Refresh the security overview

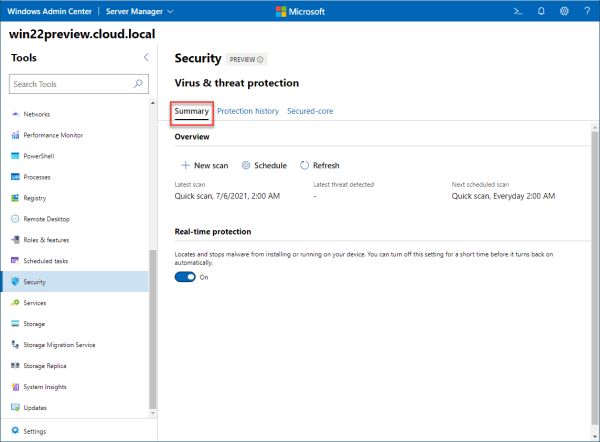[320, 165]
